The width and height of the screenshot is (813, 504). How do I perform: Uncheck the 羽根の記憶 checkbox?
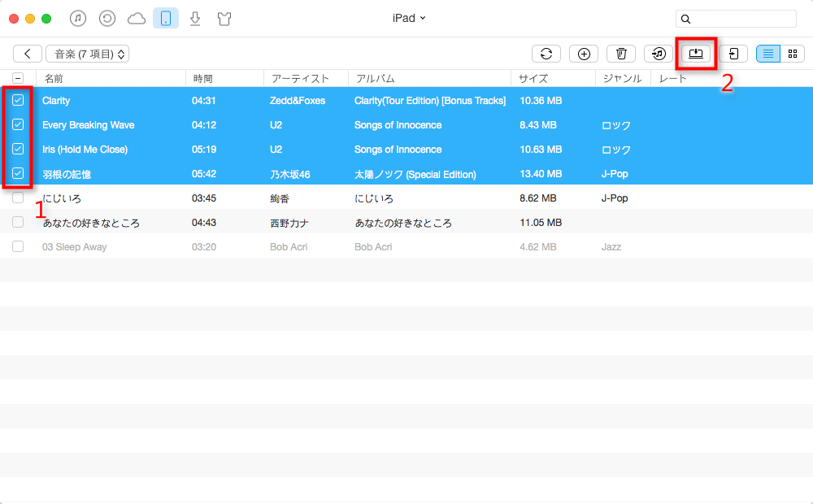(18, 173)
